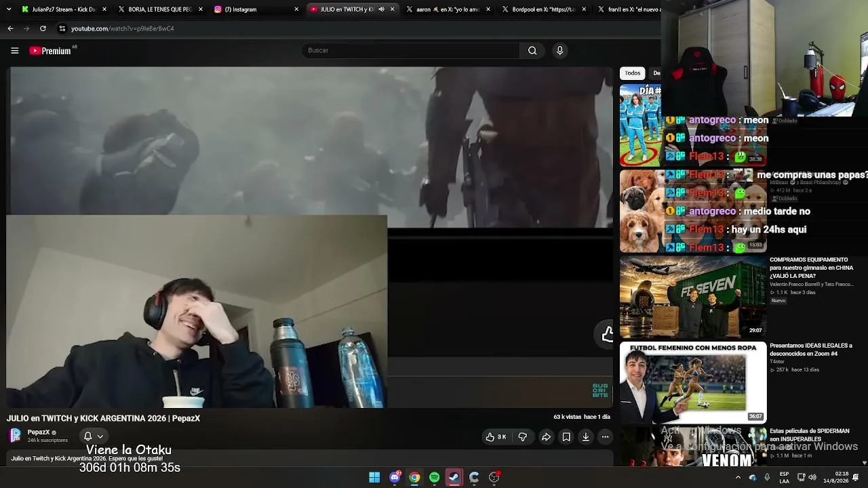Viewport: 868px width, 488px height.
Task: Show hidden system tray icons chevron
Action: coord(738,477)
